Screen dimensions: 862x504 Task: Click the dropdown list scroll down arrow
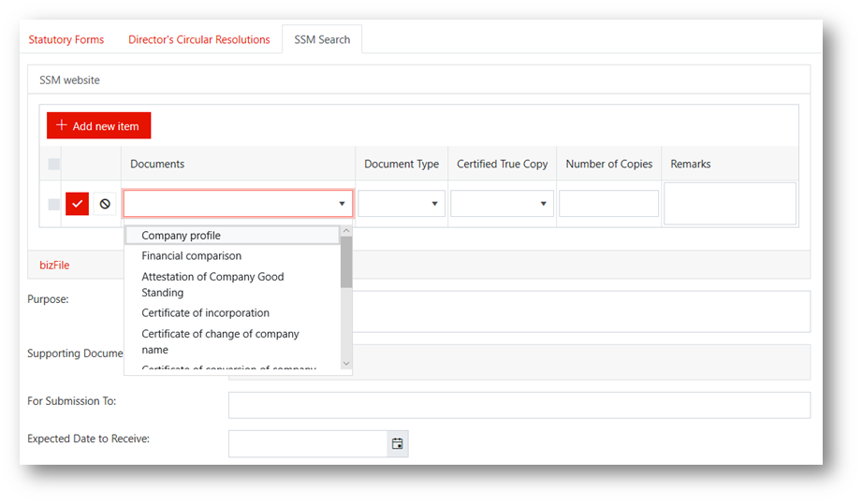click(x=346, y=364)
